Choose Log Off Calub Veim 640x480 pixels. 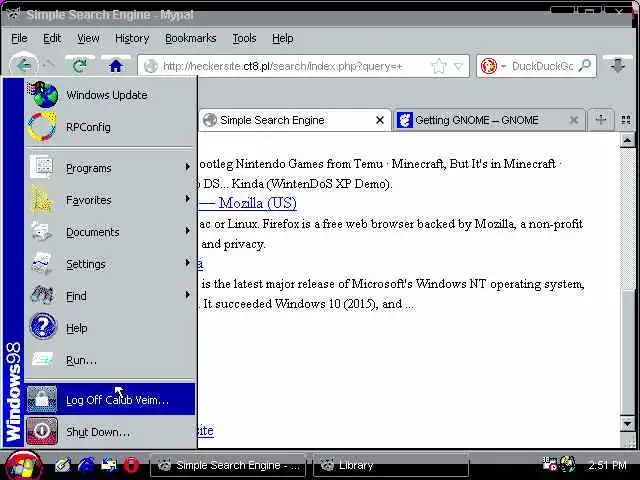[110, 399]
